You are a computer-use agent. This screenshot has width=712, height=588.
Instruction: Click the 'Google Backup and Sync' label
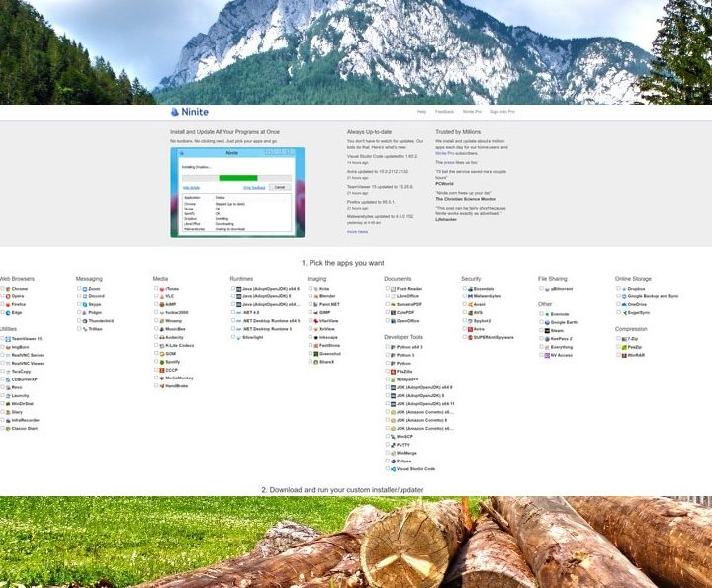coord(653,296)
